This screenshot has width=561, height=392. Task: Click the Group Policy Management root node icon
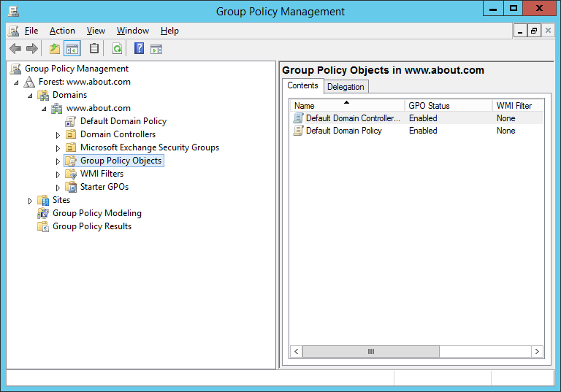point(15,69)
